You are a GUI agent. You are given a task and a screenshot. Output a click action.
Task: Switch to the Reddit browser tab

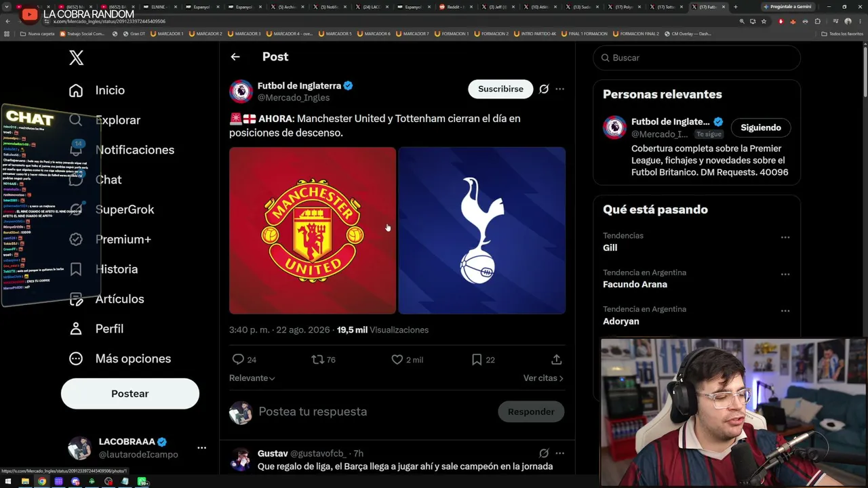pyautogui.click(x=456, y=7)
